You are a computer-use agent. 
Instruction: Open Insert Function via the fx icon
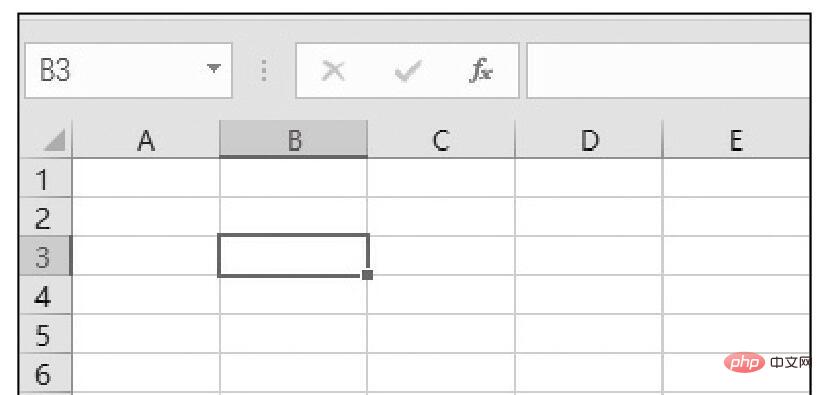480,71
